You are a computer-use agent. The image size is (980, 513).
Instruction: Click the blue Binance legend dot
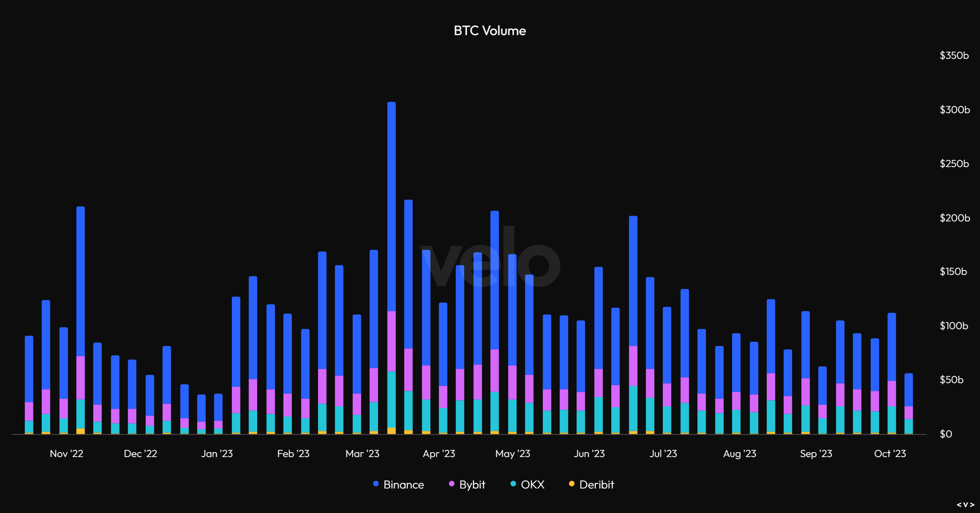(x=376, y=484)
